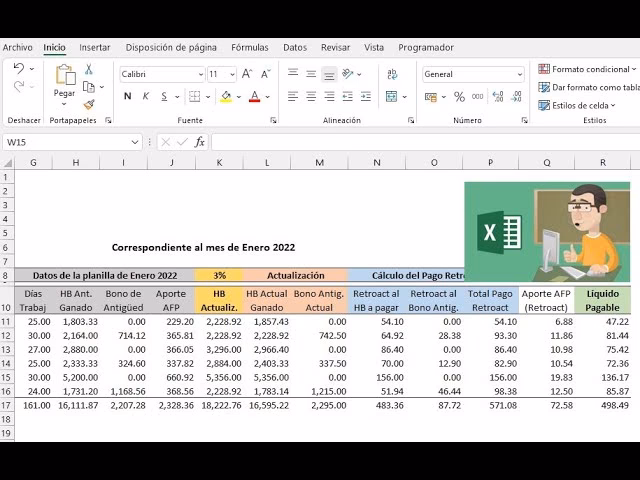This screenshot has height=480, width=640.
Task: Toggle italic K formatting
Action: (146, 96)
